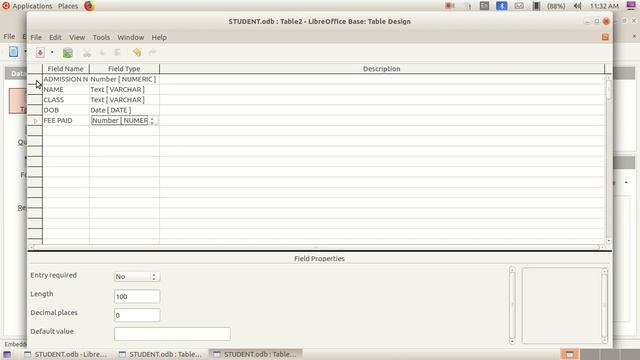This screenshot has width=640, height=360.
Task: Open the Save icon's dropdown arrow
Action: (52, 53)
